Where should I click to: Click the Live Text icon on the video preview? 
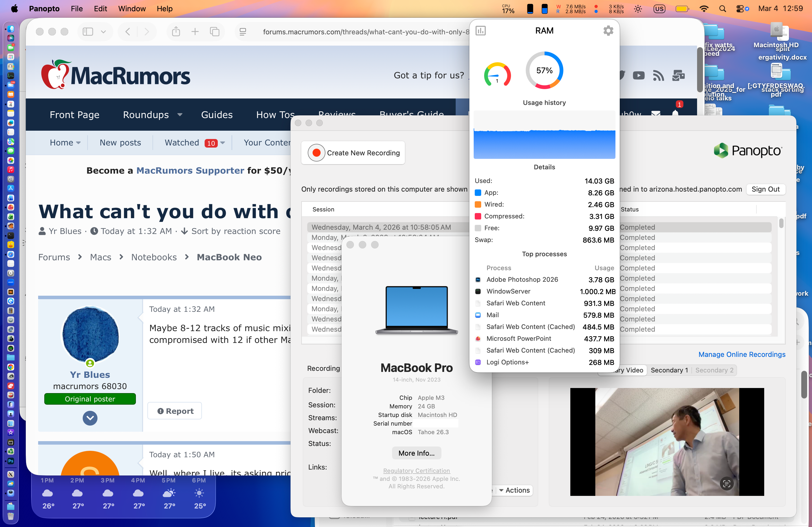[x=727, y=483]
